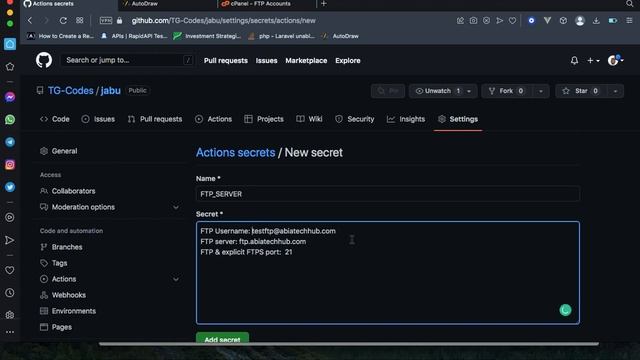Open a new browser tab with plus
This screenshot has height=360, width=640.
(324, 4)
